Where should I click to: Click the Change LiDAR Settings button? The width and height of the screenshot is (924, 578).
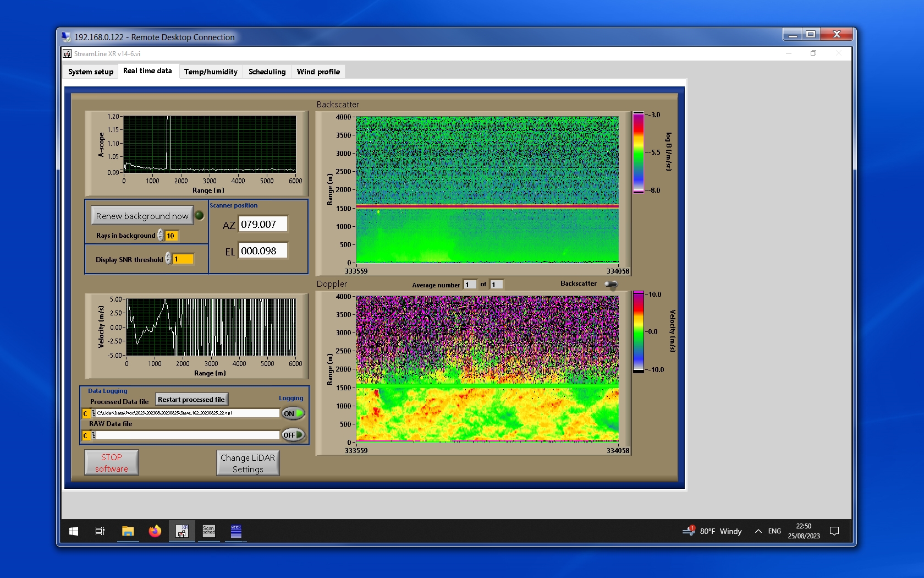pyautogui.click(x=248, y=463)
